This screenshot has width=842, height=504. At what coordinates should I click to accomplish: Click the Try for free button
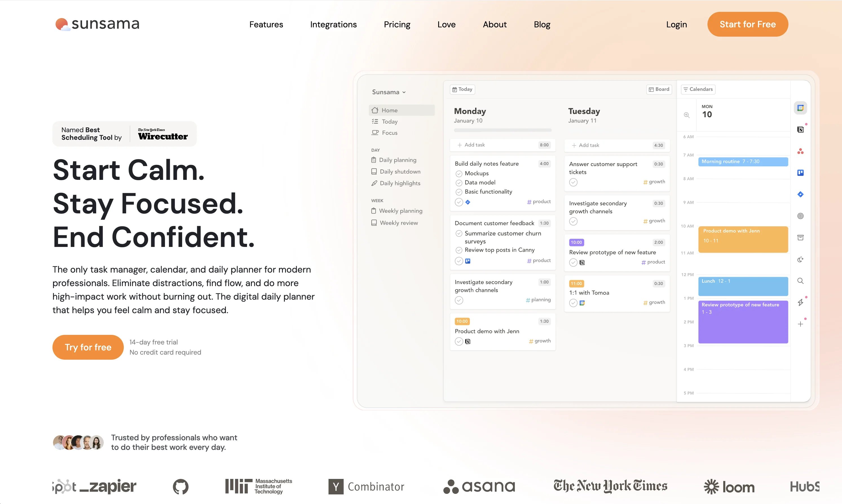[88, 347]
